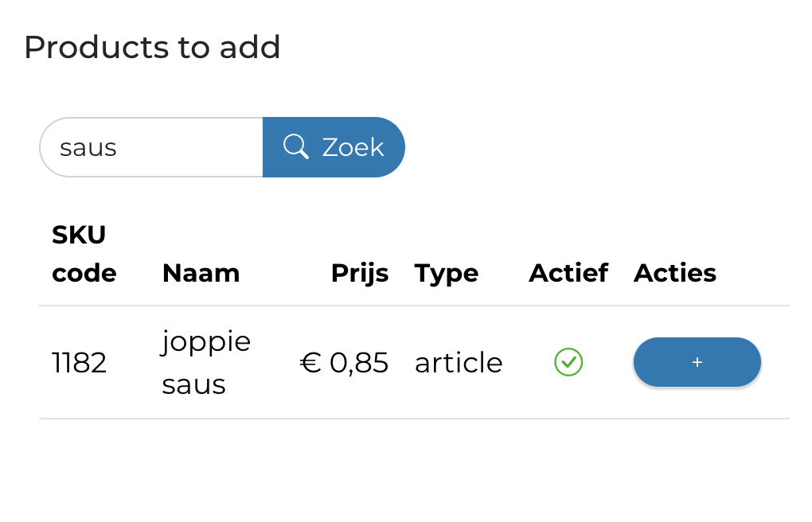This screenshot has width=812, height=522.
Task: Click the search icon inside the Zoek button
Action: [296, 146]
